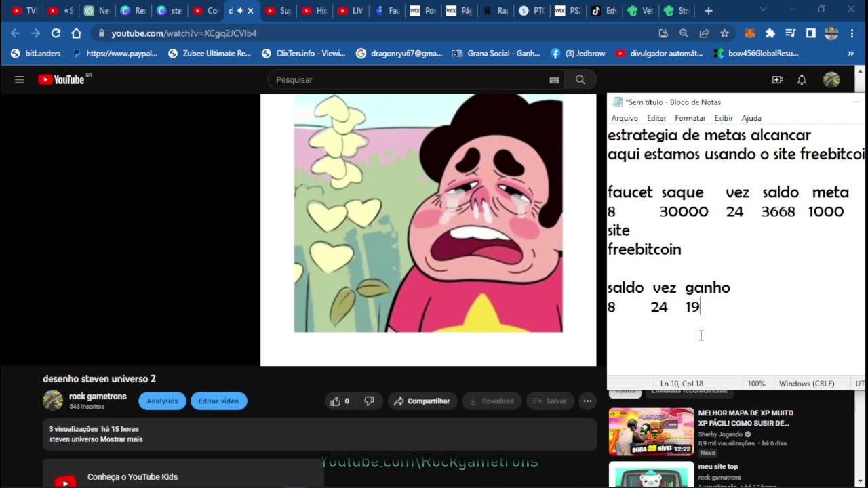Open Chrome extensions puzzle icon
The width and height of the screenshot is (868, 488).
[770, 33]
